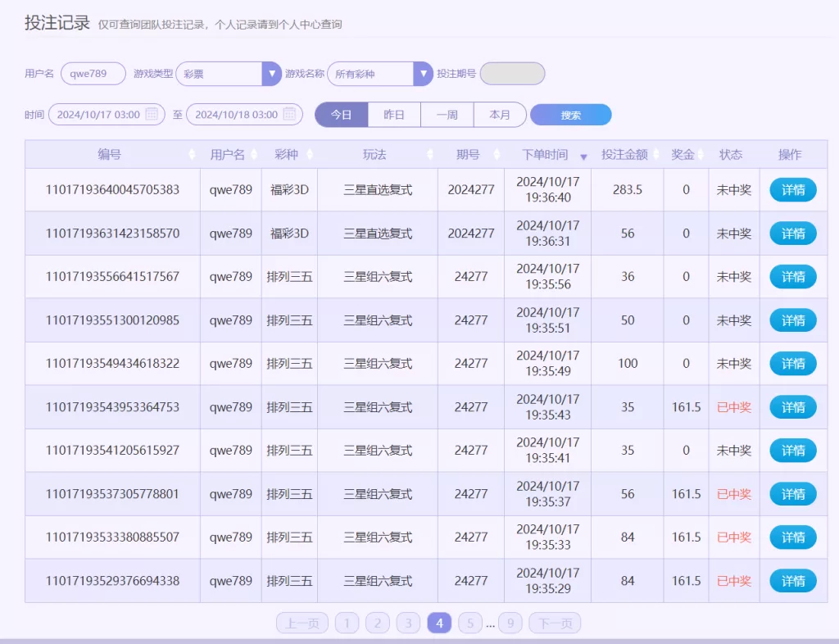The width and height of the screenshot is (839, 644).
Task: Open the start time calendar icon
Action: (x=152, y=114)
